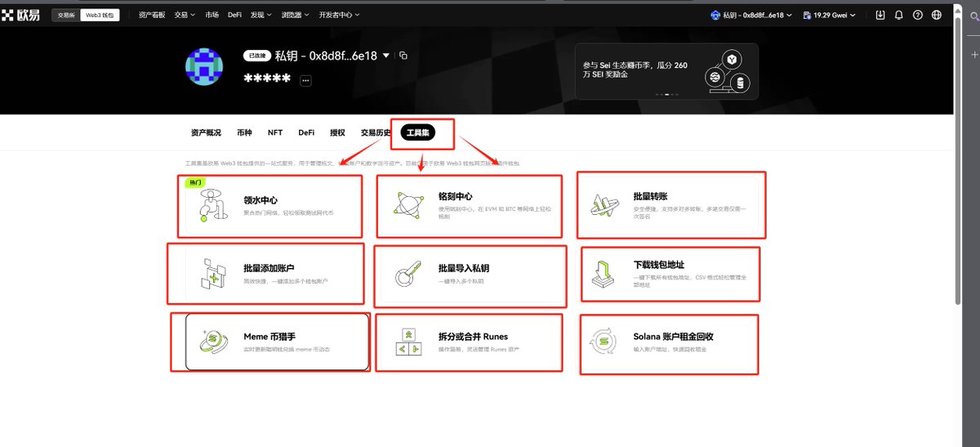Click the Meme 币猎手 coin icon
Image resolution: width=980 pixels, height=447 pixels.
pyautogui.click(x=214, y=342)
